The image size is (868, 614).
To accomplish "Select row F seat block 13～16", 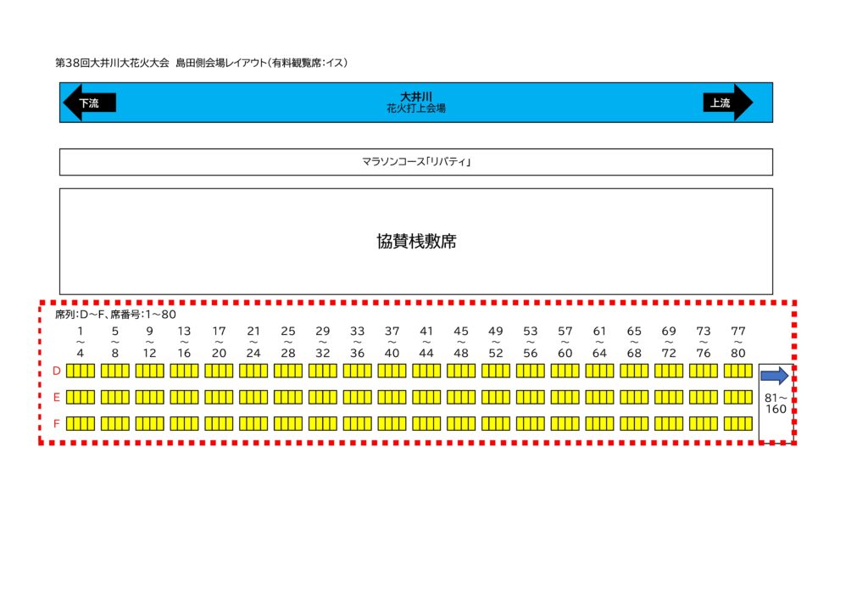I will pyautogui.click(x=184, y=424).
